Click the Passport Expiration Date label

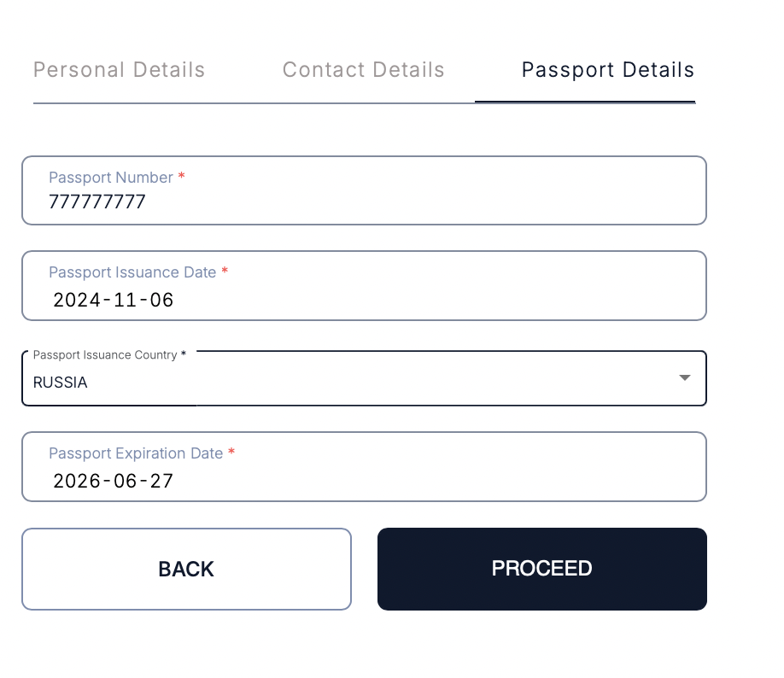pyautogui.click(x=136, y=453)
